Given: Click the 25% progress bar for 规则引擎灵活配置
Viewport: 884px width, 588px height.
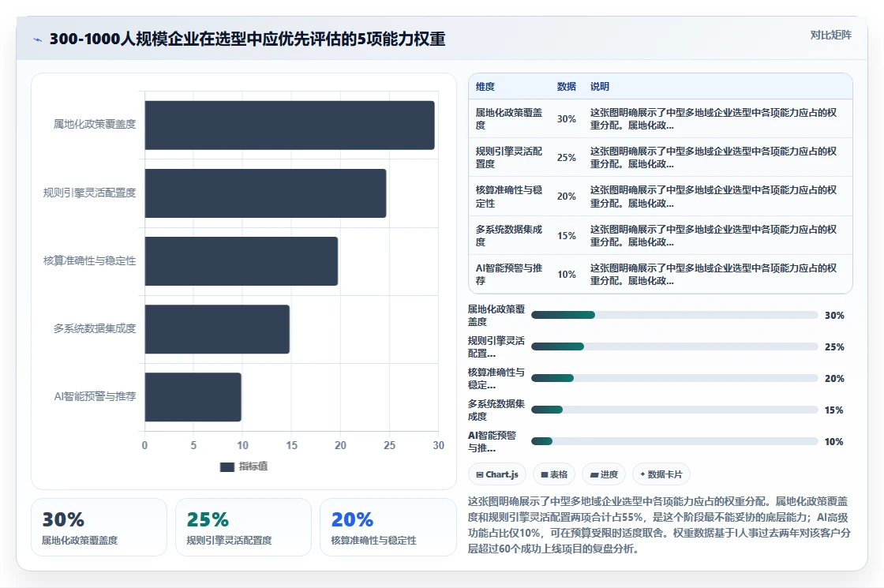Looking at the screenshot, I should point(675,346).
